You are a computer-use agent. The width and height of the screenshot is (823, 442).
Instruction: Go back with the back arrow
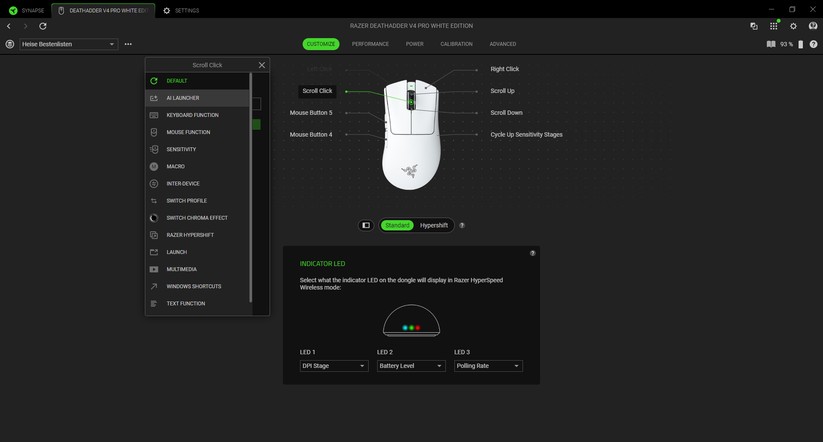pos(9,26)
